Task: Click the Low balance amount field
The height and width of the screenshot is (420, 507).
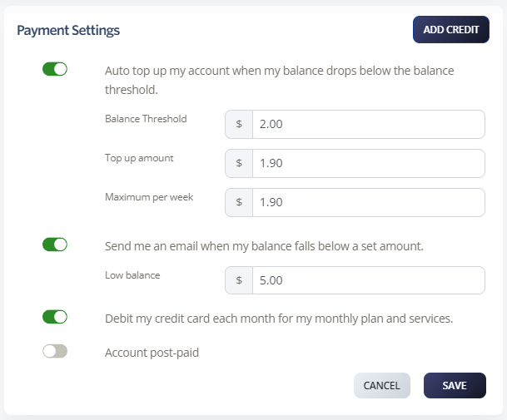Action: [x=368, y=280]
